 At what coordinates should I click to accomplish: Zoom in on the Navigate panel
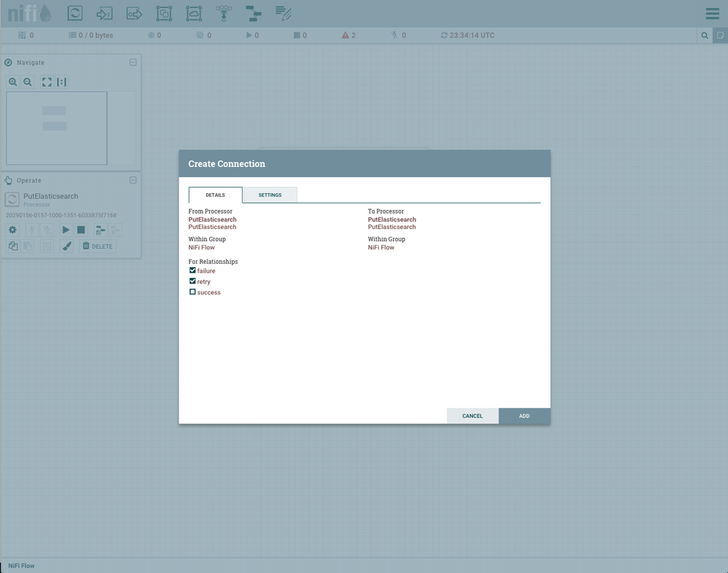[12, 82]
